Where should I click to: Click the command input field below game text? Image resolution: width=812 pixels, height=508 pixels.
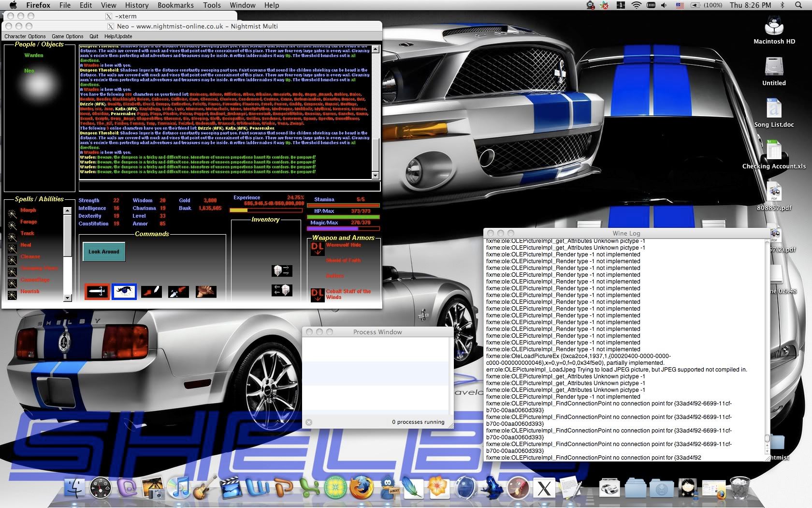pos(230,186)
